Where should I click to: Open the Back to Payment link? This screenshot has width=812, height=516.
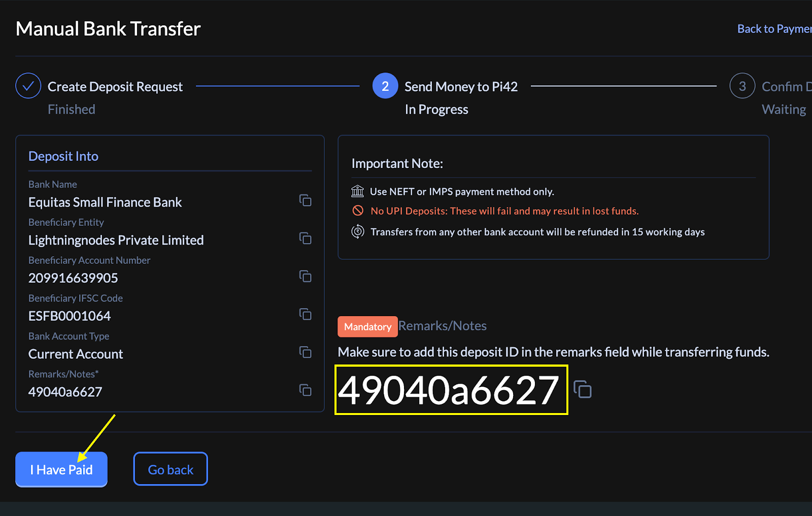point(774,29)
